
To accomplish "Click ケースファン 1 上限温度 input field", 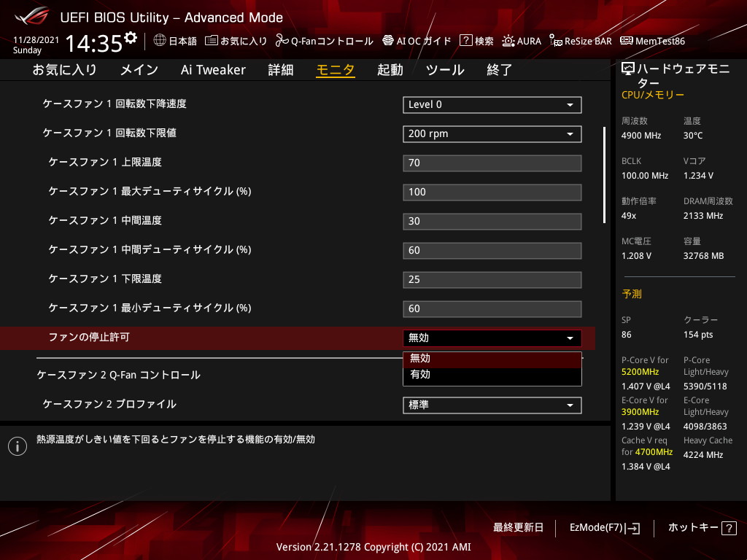I will pyautogui.click(x=492, y=163).
